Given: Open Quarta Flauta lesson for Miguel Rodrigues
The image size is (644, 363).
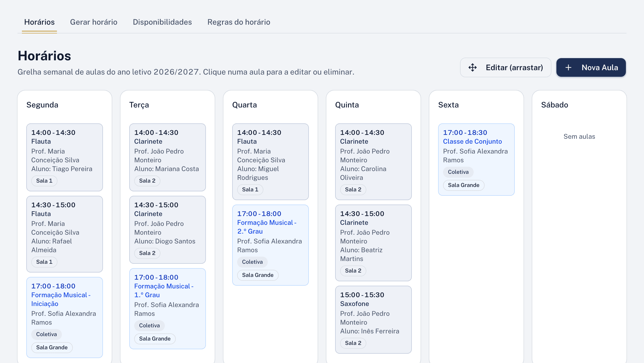Looking at the screenshot, I should (271, 162).
